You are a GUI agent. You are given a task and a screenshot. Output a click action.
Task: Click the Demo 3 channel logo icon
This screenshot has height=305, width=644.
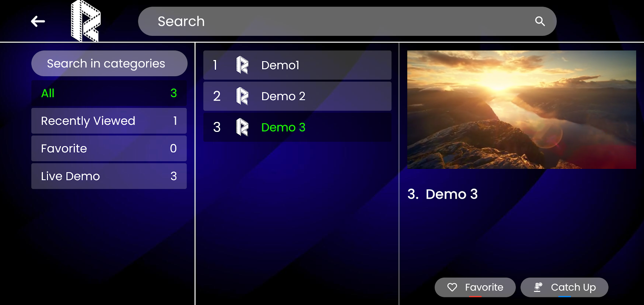tap(242, 127)
